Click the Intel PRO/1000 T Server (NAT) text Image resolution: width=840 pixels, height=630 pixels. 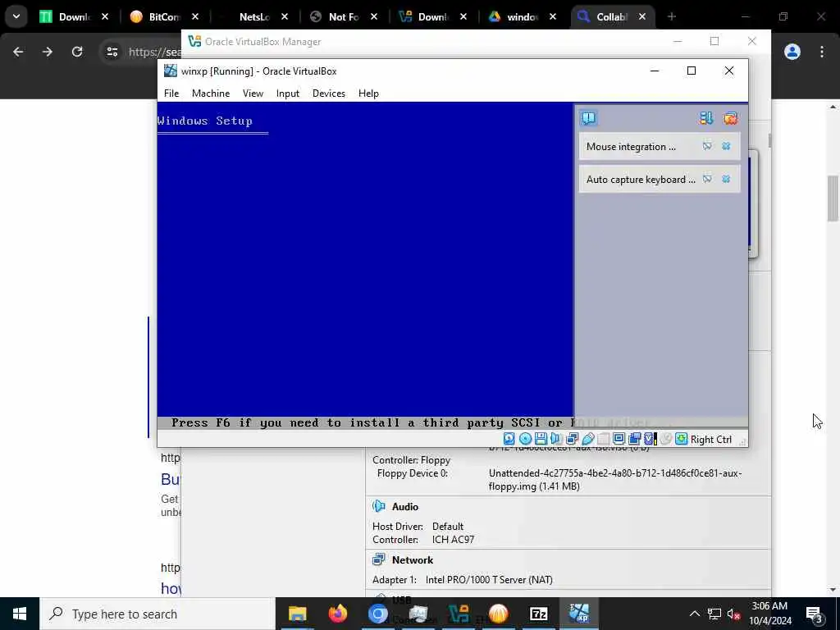489,580
